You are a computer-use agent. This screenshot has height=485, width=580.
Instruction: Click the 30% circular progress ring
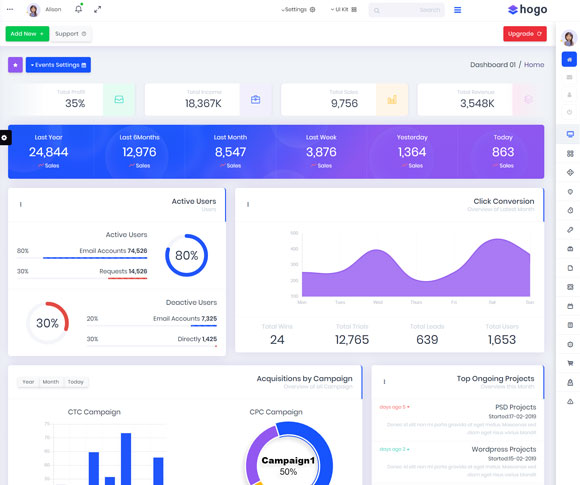[x=47, y=323]
